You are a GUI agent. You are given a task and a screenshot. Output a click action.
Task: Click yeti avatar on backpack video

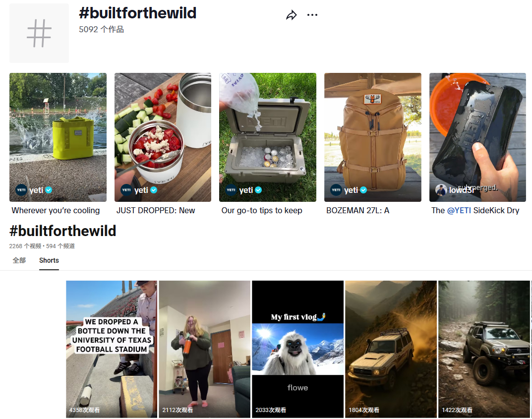336,190
